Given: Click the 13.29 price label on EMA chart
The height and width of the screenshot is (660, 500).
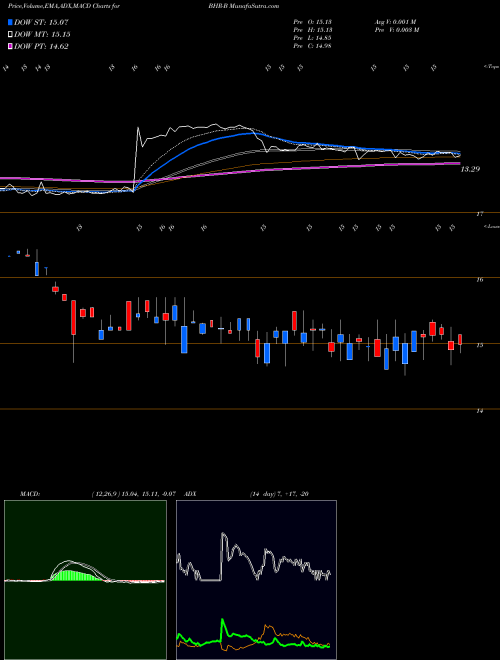Looking at the screenshot, I should pyautogui.click(x=470, y=169).
